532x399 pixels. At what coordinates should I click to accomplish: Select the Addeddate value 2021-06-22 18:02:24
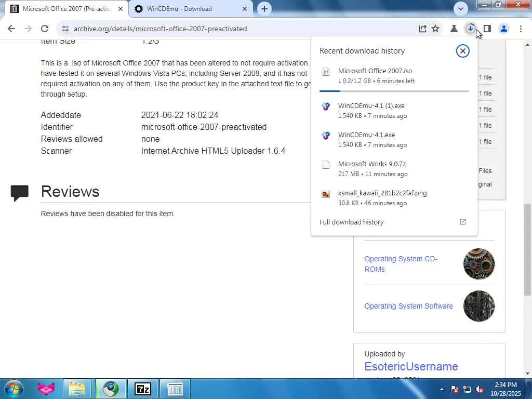pyautogui.click(x=179, y=115)
